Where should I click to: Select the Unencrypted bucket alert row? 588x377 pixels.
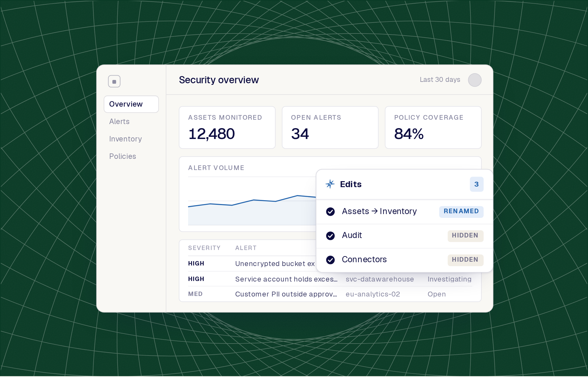[252, 264]
